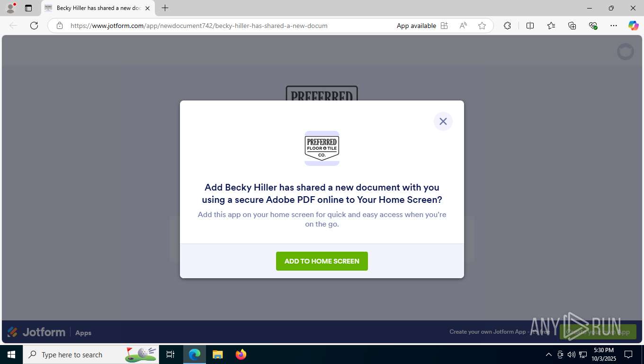Click the jotform.com address bar URL
Viewport: 644px width, 364px height.
199,26
